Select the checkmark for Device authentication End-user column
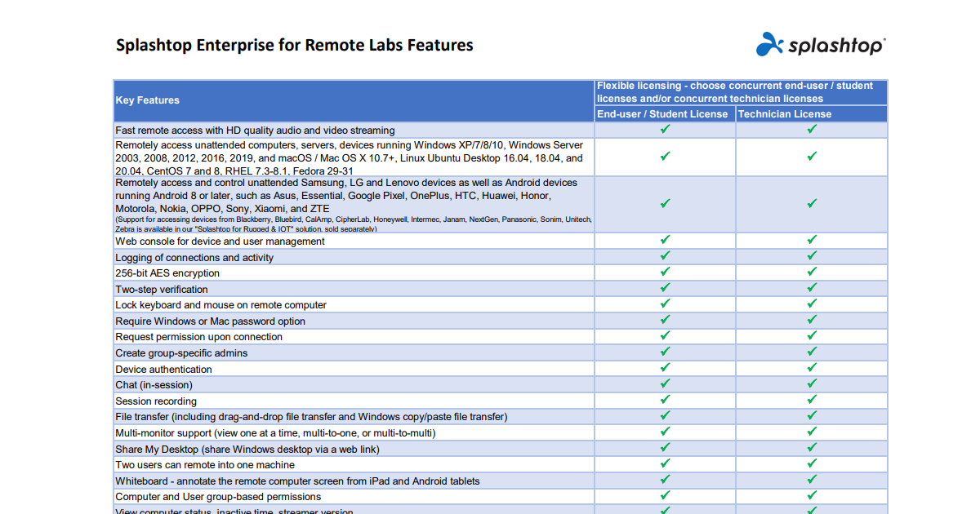 [665, 368]
